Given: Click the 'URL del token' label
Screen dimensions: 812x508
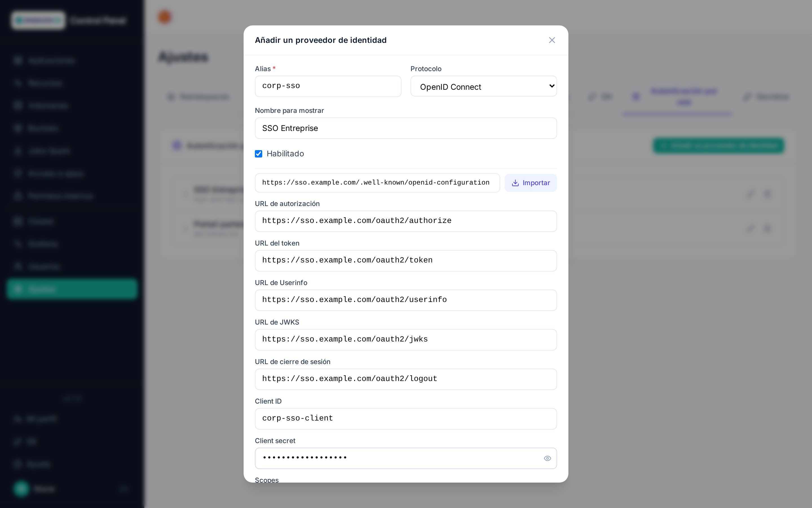Looking at the screenshot, I should pos(277,243).
